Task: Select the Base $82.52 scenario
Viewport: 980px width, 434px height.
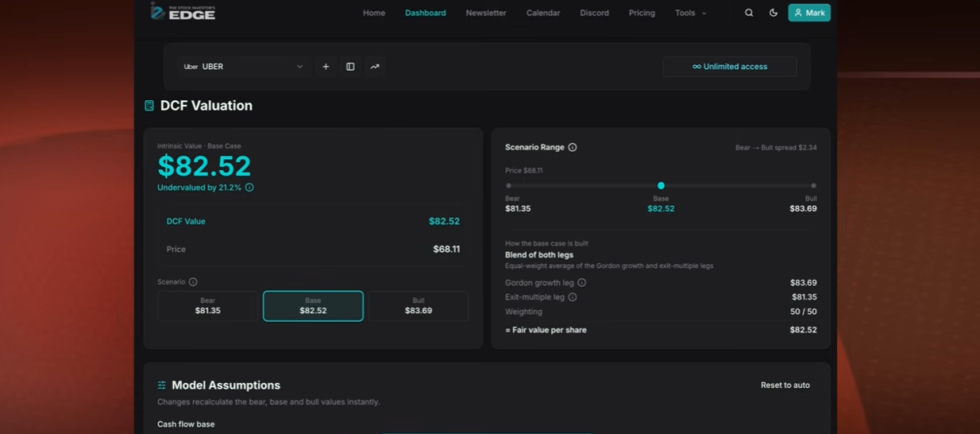Action: coord(313,306)
